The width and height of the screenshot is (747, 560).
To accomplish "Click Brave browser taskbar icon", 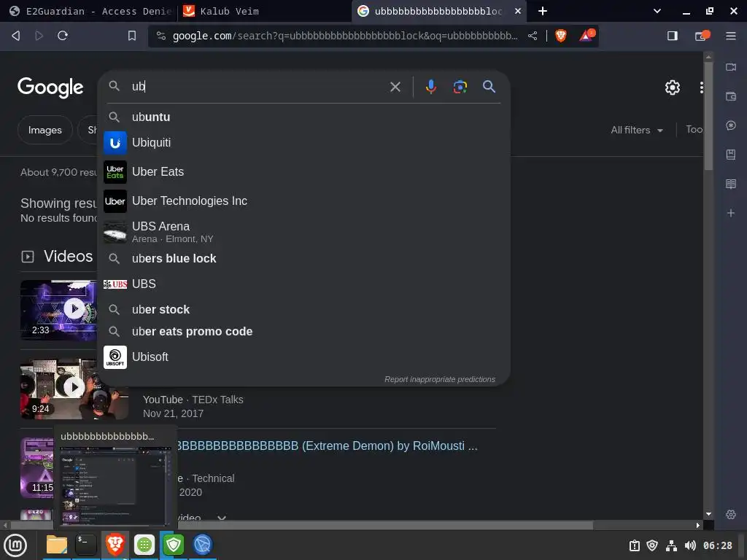I will (115, 545).
